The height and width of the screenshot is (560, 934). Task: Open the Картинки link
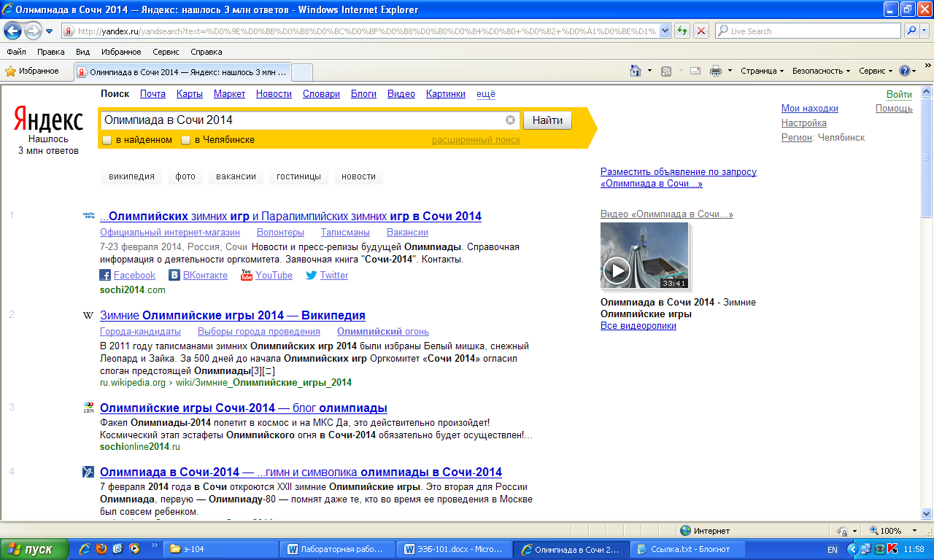click(x=446, y=93)
